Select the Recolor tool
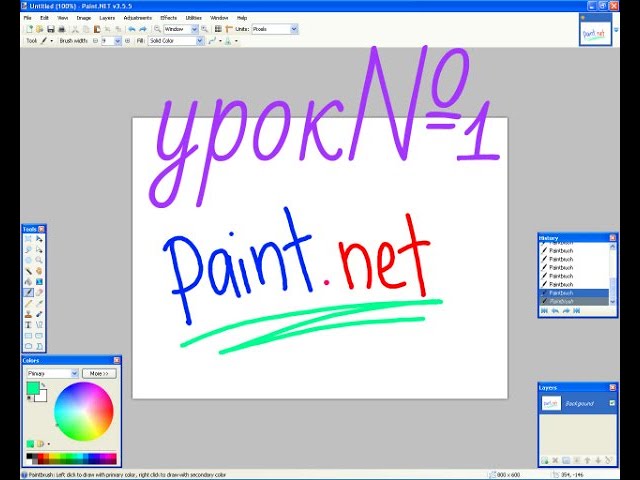 click(39, 314)
